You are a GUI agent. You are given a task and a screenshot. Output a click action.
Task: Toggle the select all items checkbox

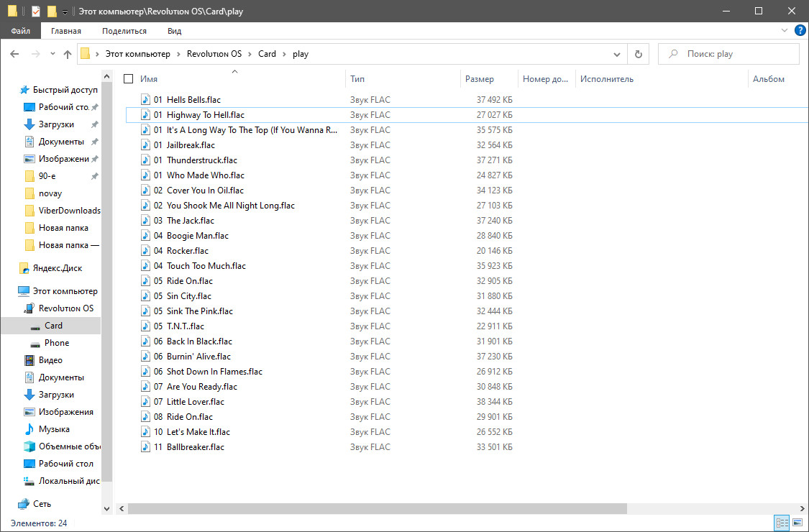pos(129,79)
